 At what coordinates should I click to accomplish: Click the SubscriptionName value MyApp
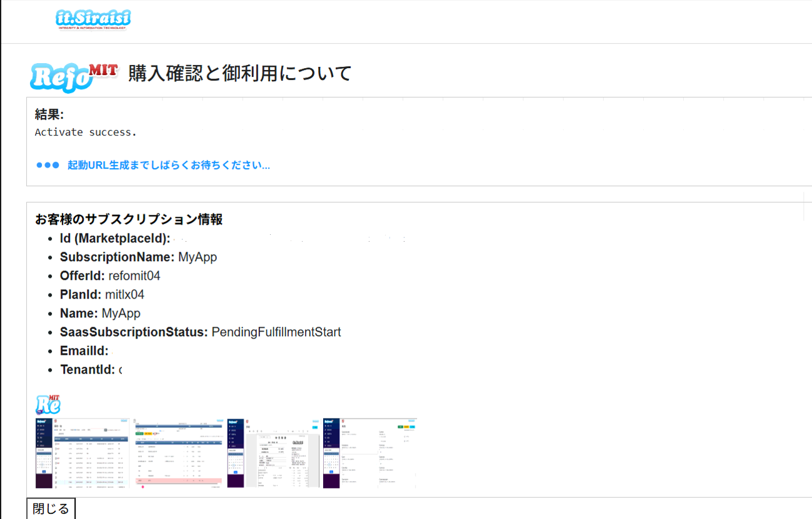click(198, 257)
